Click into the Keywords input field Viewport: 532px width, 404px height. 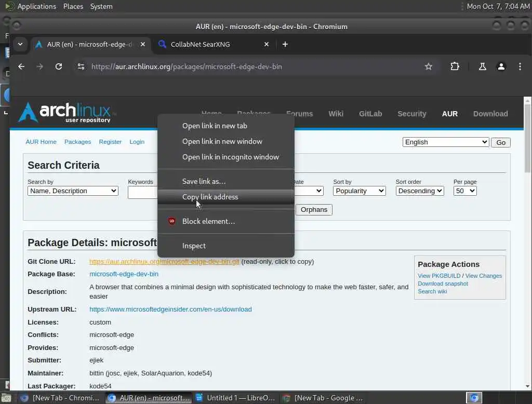pyautogui.click(x=143, y=192)
